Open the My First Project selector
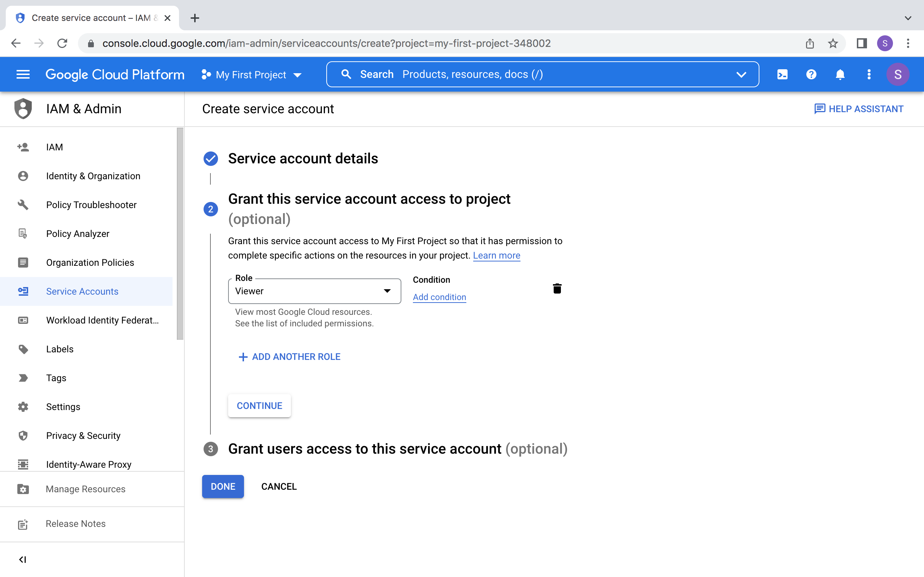 [x=252, y=75]
